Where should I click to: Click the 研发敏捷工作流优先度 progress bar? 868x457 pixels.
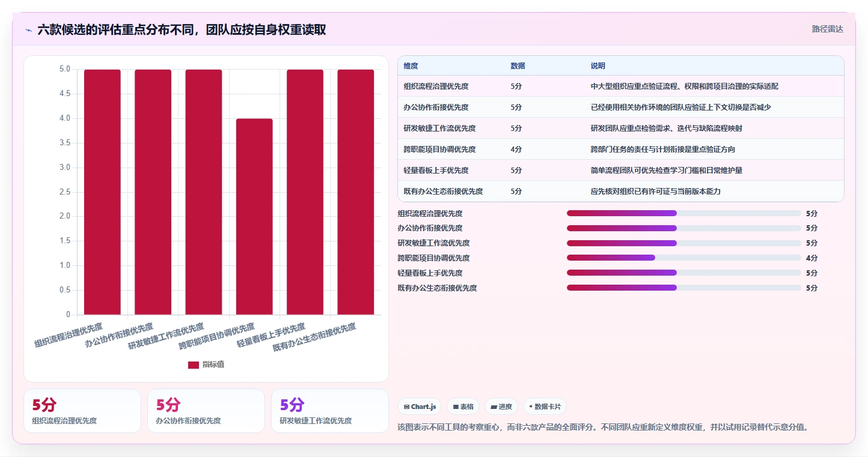[684, 243]
